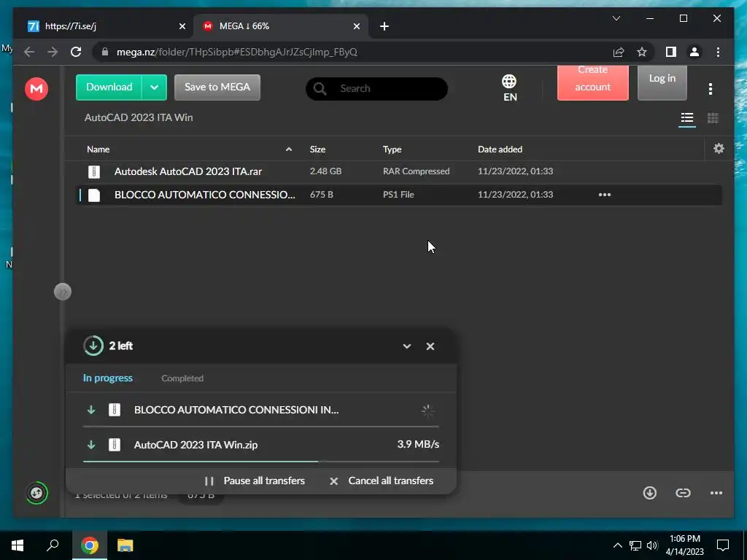The height and width of the screenshot is (560, 747).
Task: Open Chrome tab search dropdown
Action: (616, 18)
